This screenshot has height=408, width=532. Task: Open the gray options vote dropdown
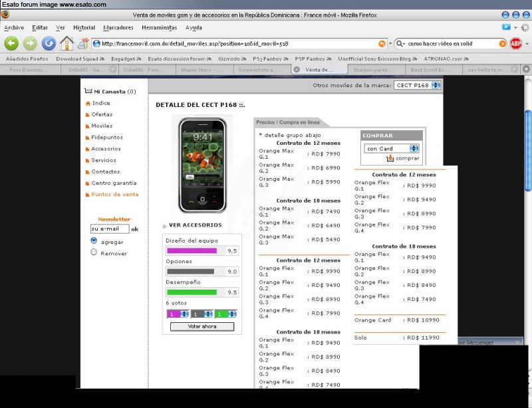pos(202,314)
